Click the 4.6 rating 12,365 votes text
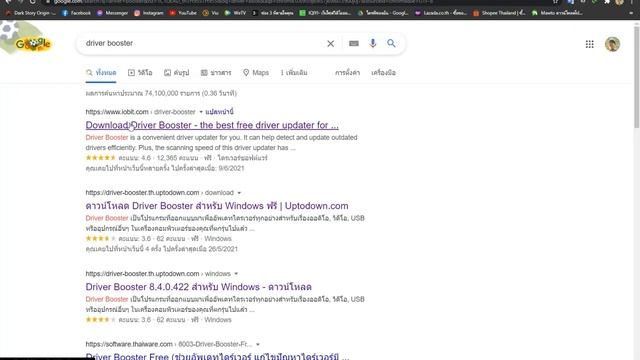640x360 pixels. tap(158, 158)
